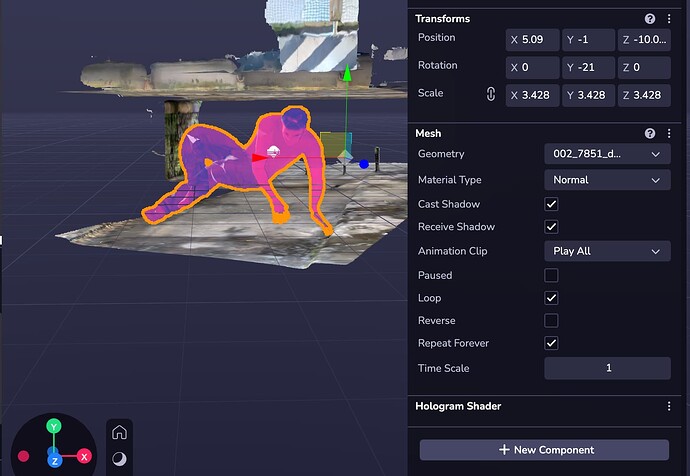Toggle the Receive Shadow checkbox
The height and width of the screenshot is (476, 690).
pos(551,227)
